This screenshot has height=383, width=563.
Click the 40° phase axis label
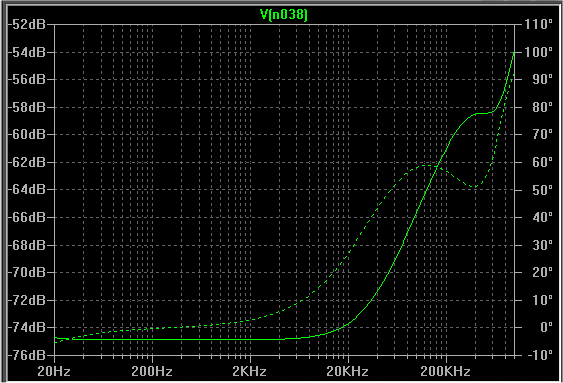point(542,217)
